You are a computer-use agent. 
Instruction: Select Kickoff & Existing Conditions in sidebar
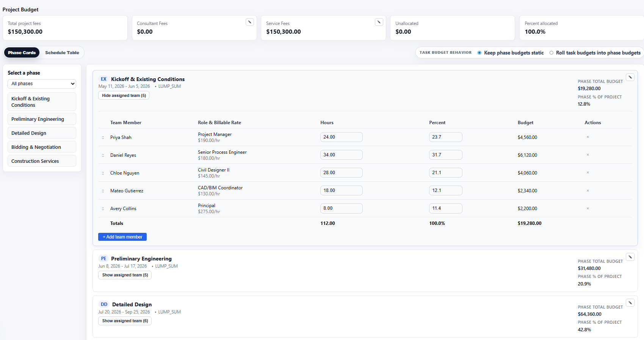(42, 102)
